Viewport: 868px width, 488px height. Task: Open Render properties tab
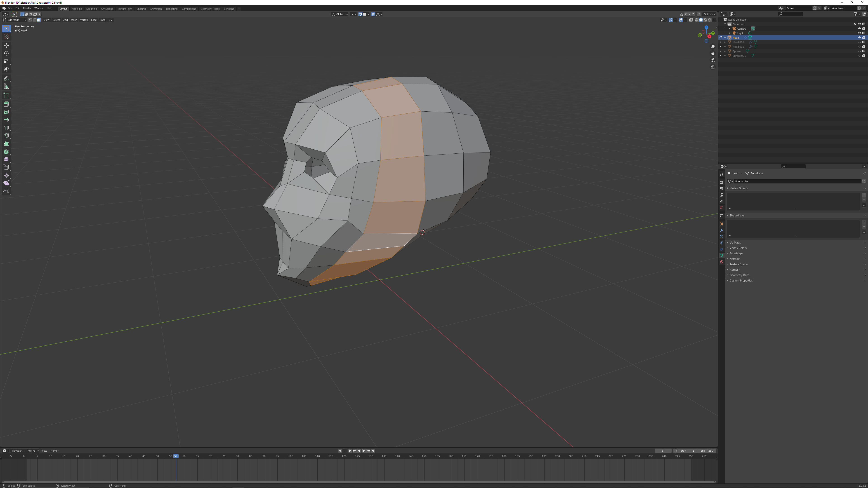(x=722, y=182)
